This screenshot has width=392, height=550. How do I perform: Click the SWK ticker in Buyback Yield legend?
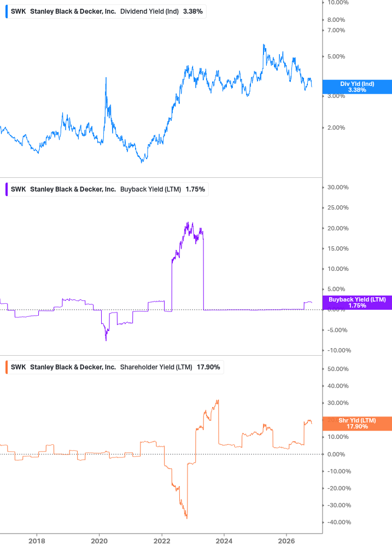pyautogui.click(x=18, y=189)
